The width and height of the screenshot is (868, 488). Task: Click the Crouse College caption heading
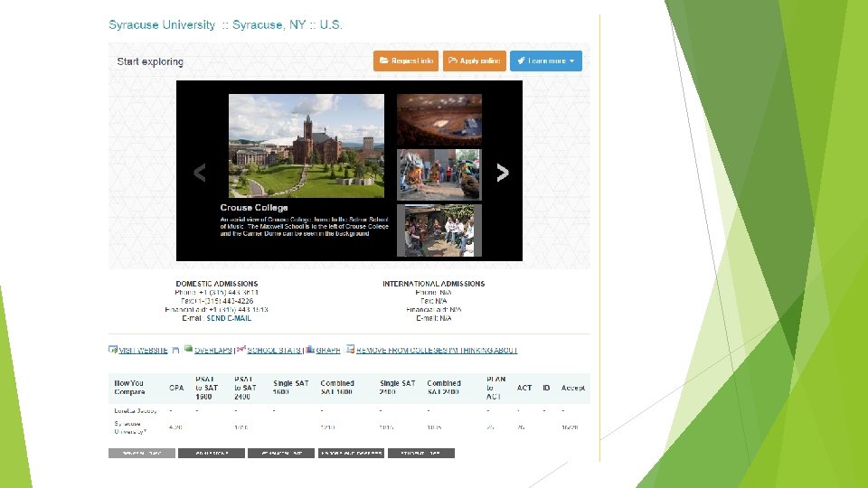point(254,208)
